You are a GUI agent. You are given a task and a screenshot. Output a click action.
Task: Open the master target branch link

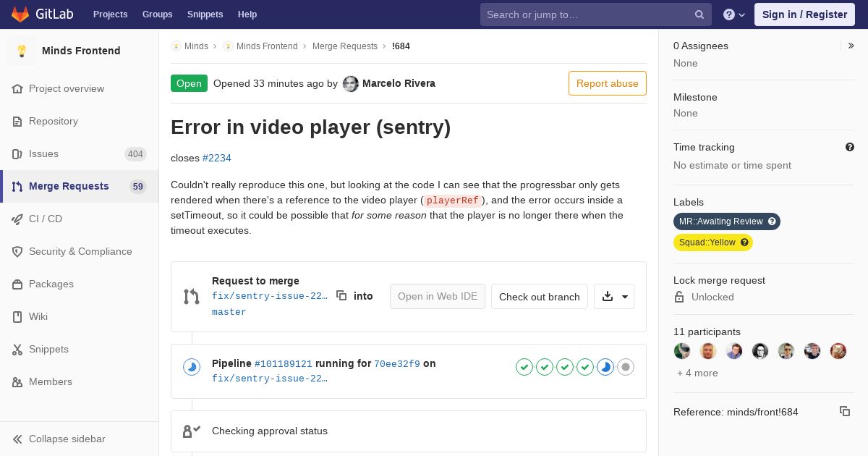click(x=229, y=312)
